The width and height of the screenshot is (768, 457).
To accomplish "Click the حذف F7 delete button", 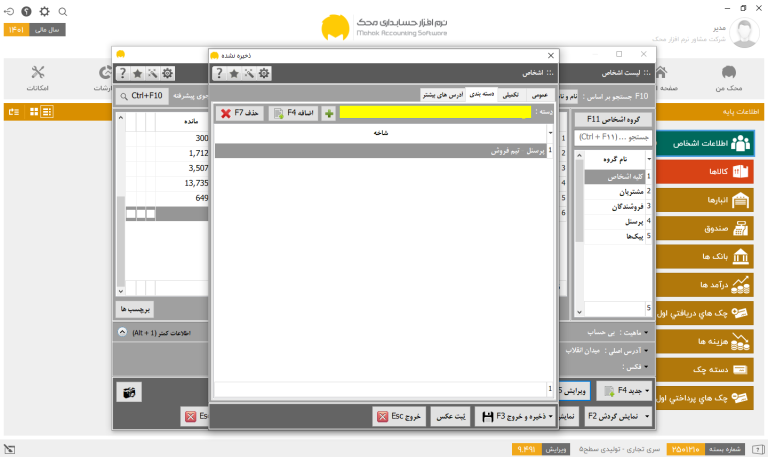I will click(x=240, y=113).
